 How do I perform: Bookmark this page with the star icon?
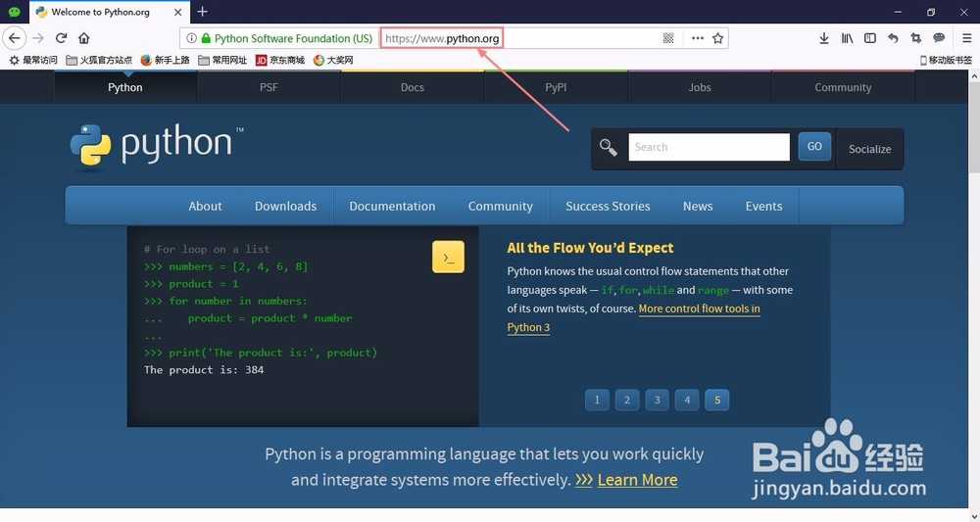click(x=717, y=39)
